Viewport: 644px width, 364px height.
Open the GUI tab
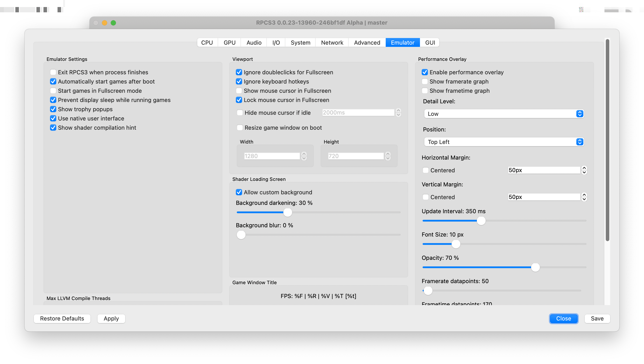click(430, 42)
